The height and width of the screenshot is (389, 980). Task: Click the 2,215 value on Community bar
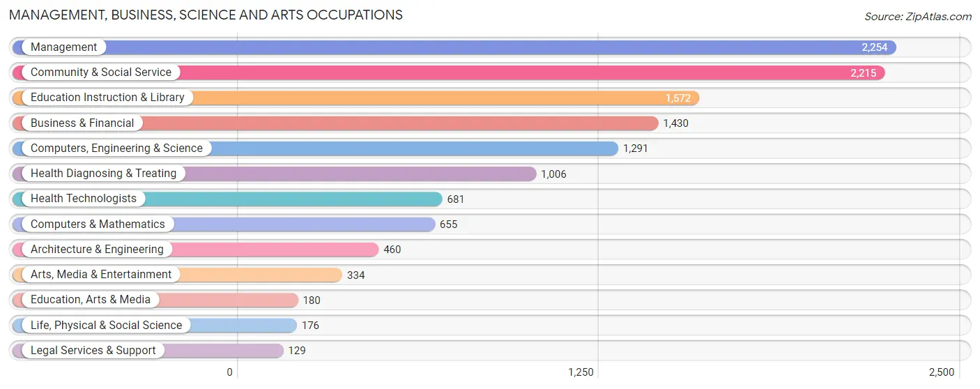pyautogui.click(x=863, y=73)
